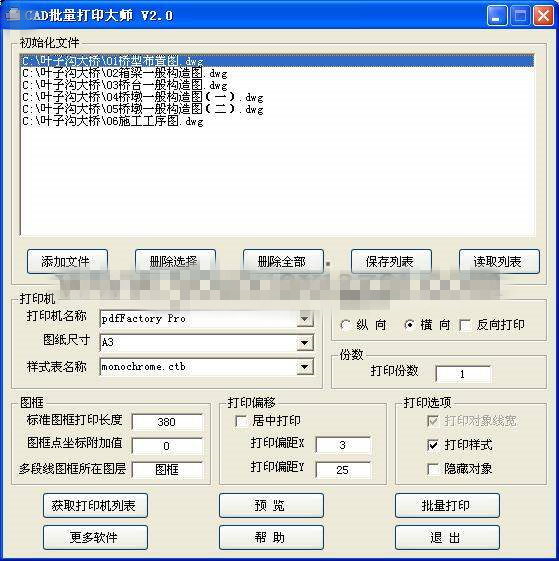Screen dimensions: 559x561
Task: Open the 打印机名称 dropdown arrow
Action: click(305, 318)
